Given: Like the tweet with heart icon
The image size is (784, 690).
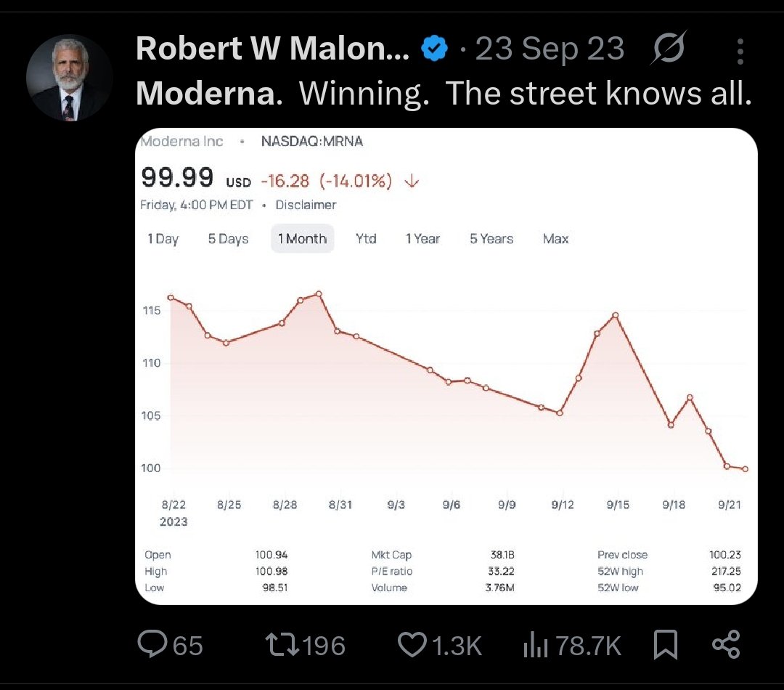Looking at the screenshot, I should click(x=413, y=644).
